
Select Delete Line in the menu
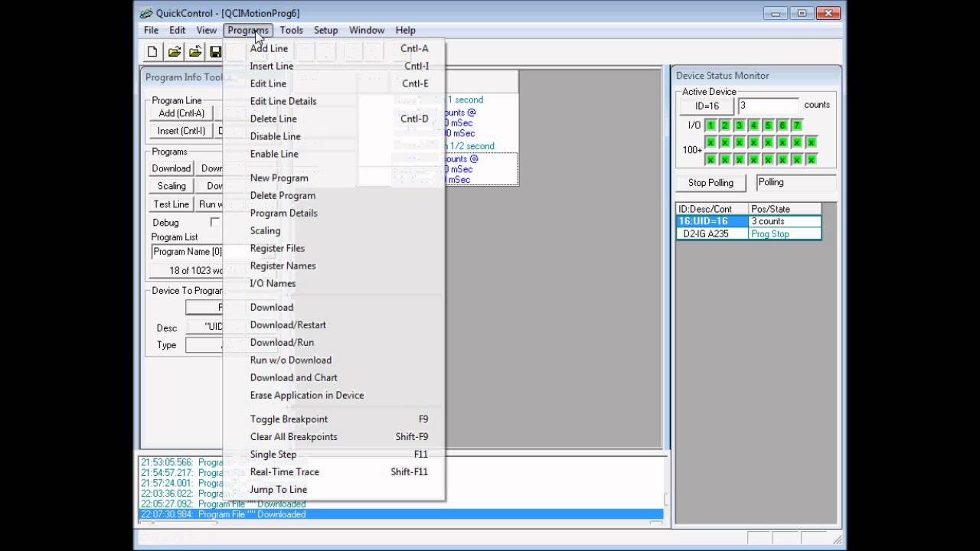[334, 119]
